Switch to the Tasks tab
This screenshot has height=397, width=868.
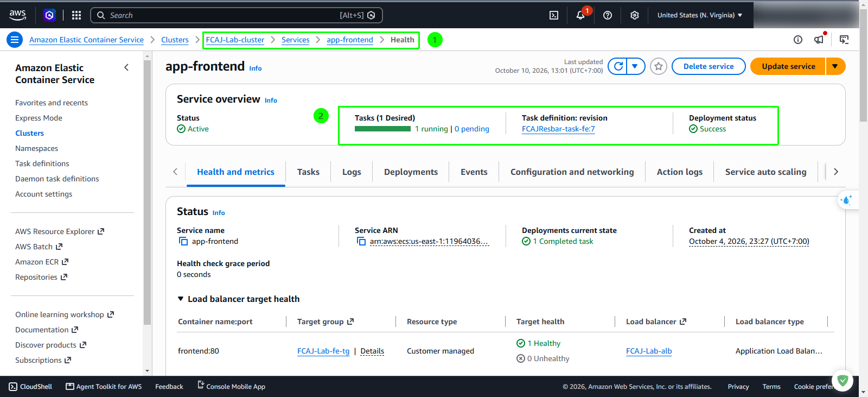tap(308, 172)
